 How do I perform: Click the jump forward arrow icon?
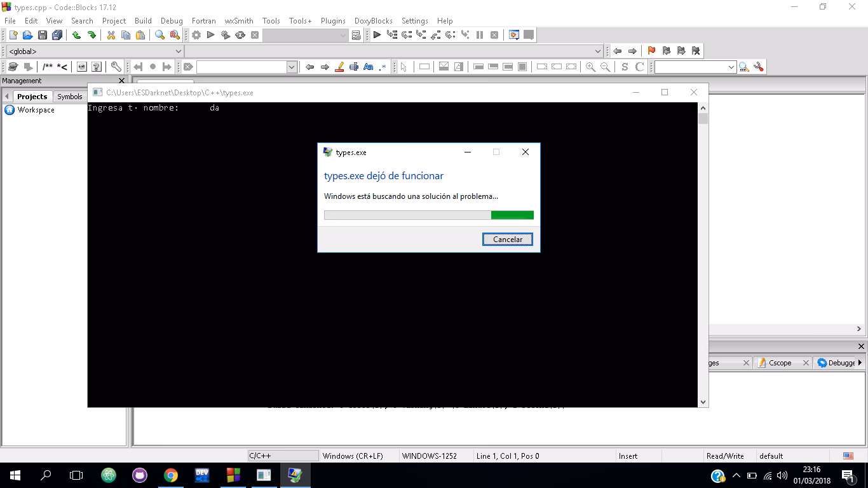[x=632, y=51]
